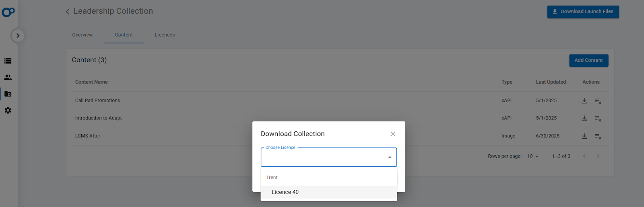
Task: Collapse the Choose Licence dropdown
Action: point(390,157)
